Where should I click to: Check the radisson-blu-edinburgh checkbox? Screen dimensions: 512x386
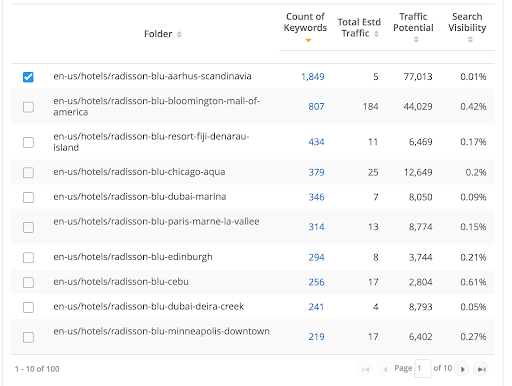[x=28, y=257]
